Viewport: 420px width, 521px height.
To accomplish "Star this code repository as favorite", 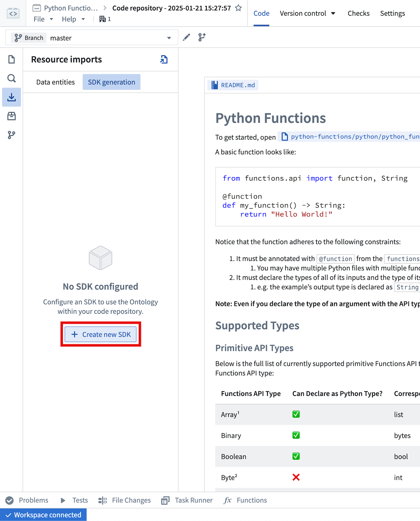I will pyautogui.click(x=238, y=8).
